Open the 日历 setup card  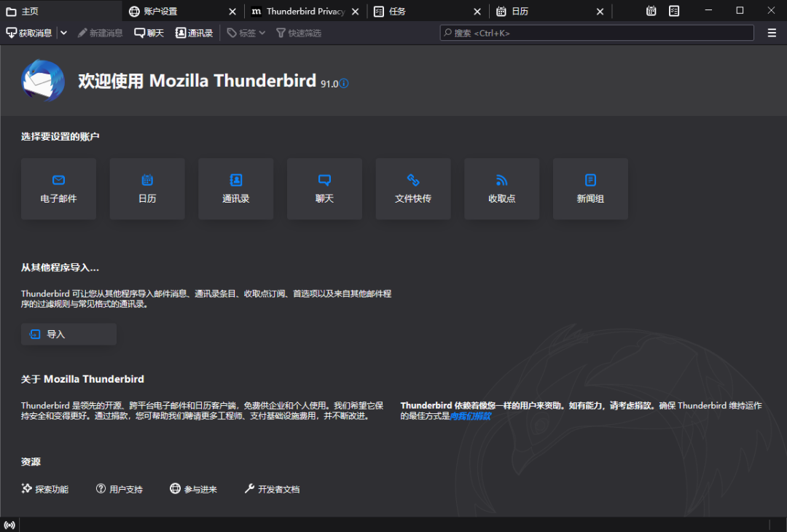[147, 189]
